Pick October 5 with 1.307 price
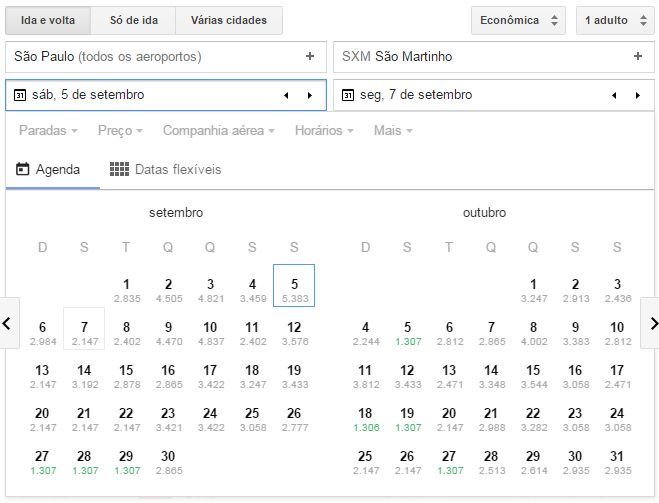 tap(407, 333)
